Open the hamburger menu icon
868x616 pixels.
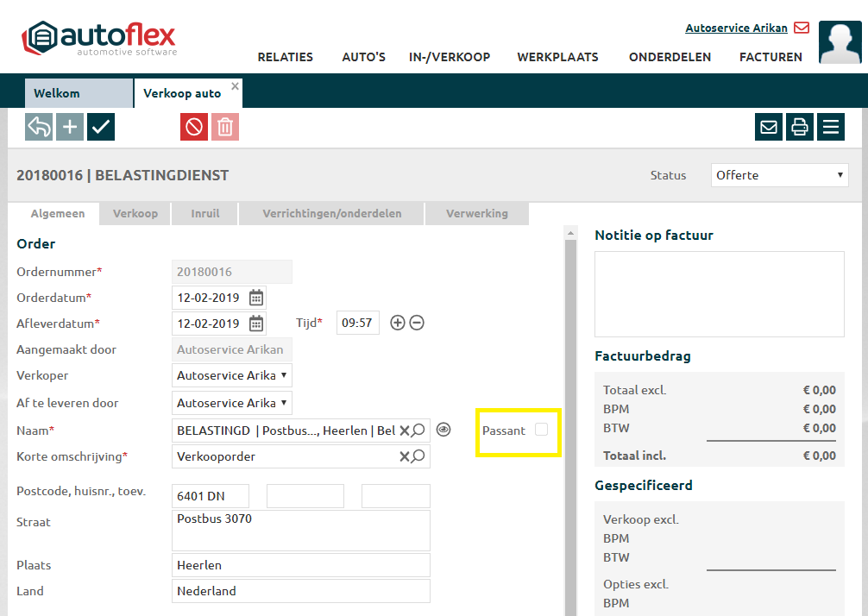[831, 127]
